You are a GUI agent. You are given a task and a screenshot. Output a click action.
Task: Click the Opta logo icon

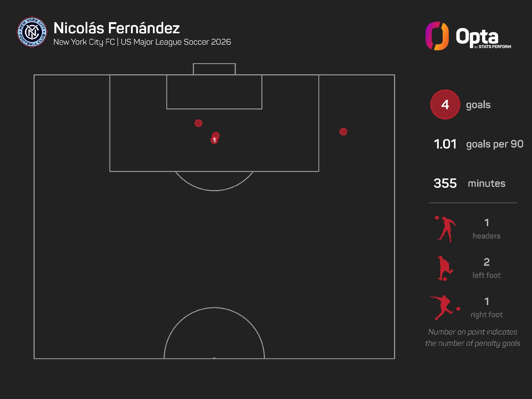click(437, 36)
